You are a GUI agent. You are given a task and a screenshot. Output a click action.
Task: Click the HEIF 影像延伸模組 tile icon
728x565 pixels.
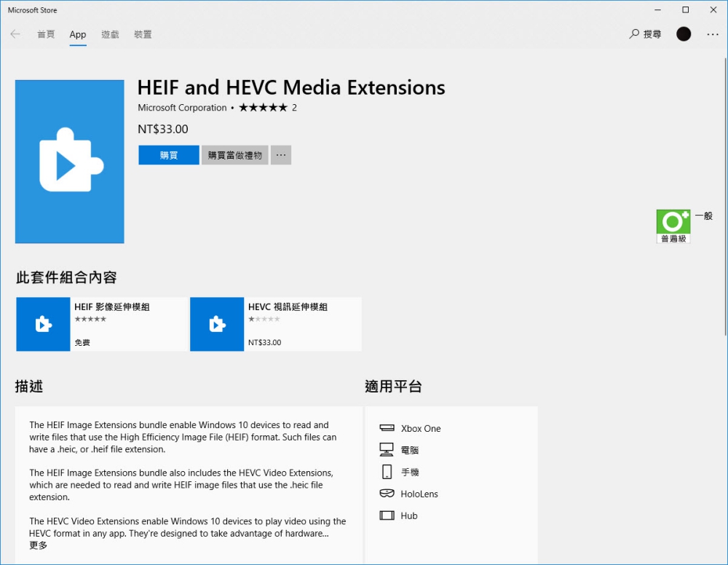coord(43,324)
